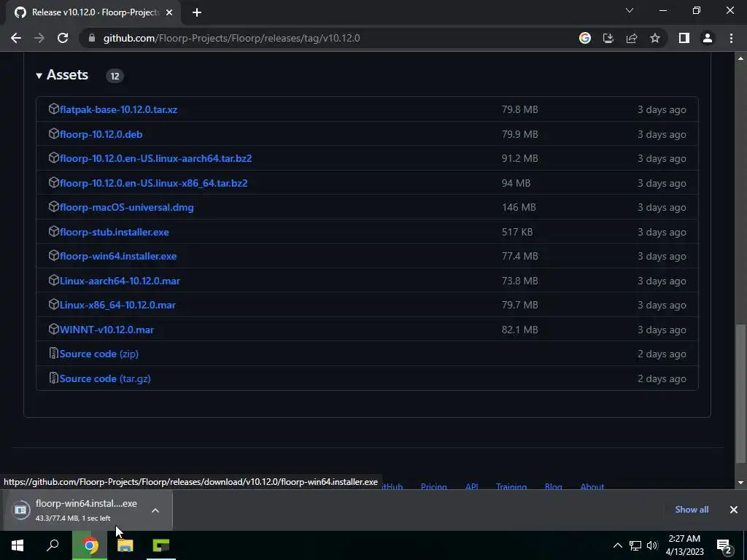Open the volume tray icon
The width and height of the screenshot is (747, 560).
click(652, 545)
